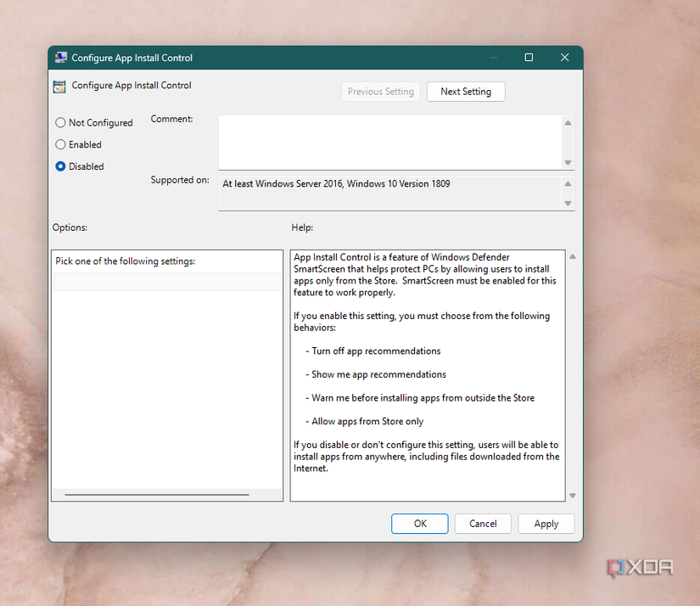Image resolution: width=700 pixels, height=606 pixels.
Task: Click the Supported on scroll down arrow
Action: pos(568,203)
